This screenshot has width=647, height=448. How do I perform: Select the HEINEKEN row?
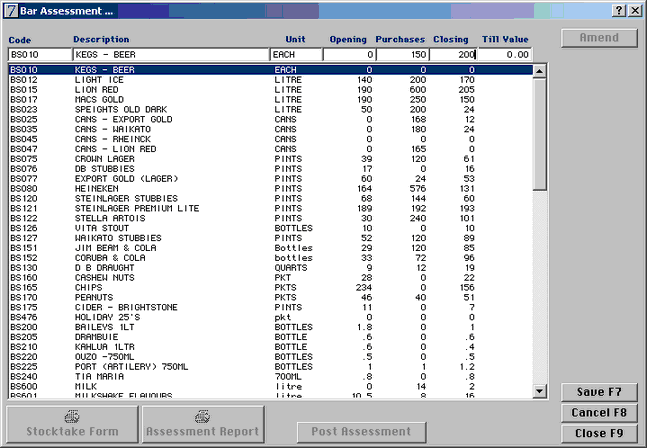(x=271, y=189)
